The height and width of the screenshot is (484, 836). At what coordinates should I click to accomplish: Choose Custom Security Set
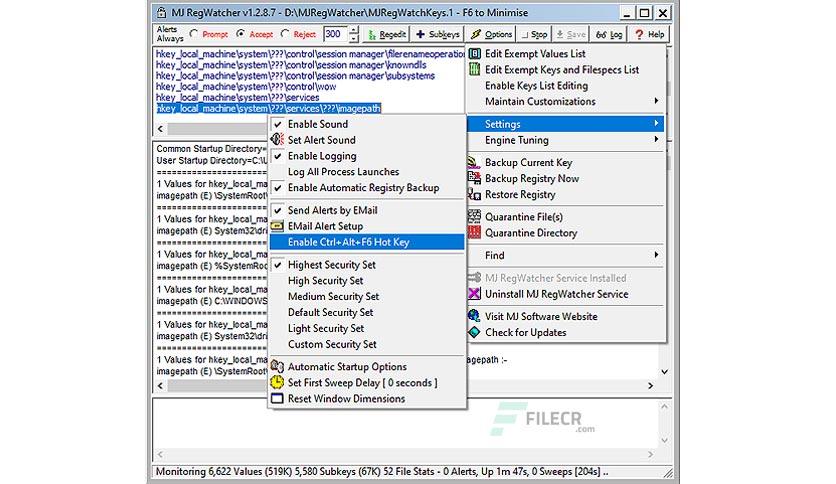[x=367, y=344]
